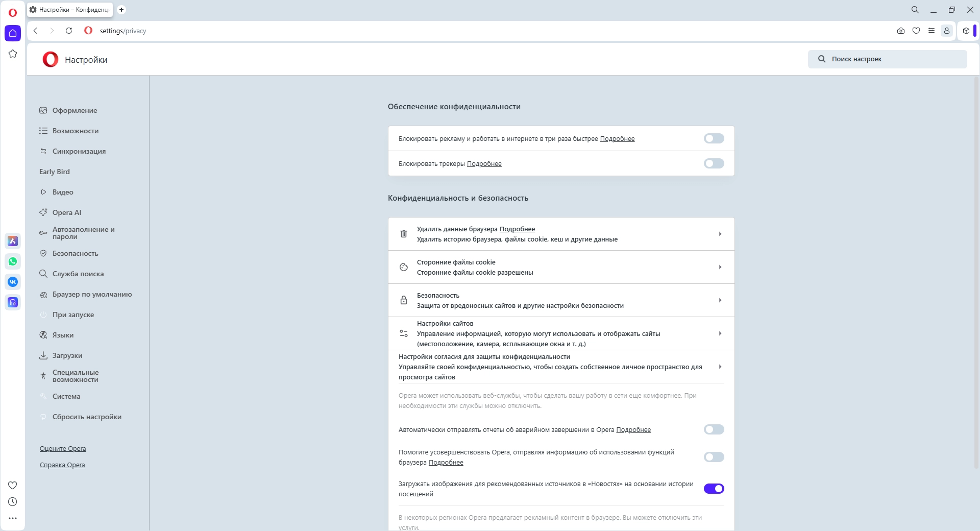The image size is (980, 531).
Task: Expand privacy consent settings arrow
Action: click(x=720, y=367)
